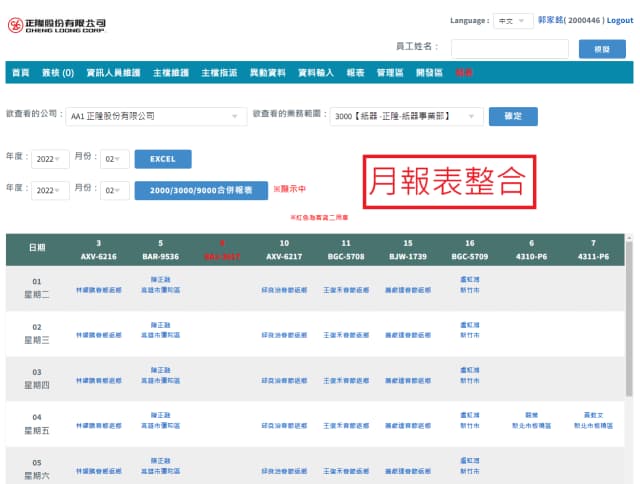
Task: Click the 2000/3000/9000合併報表 button
Action: (x=201, y=189)
